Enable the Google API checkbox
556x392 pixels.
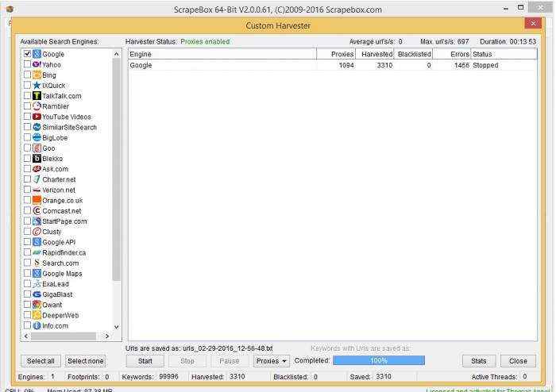[x=27, y=242]
